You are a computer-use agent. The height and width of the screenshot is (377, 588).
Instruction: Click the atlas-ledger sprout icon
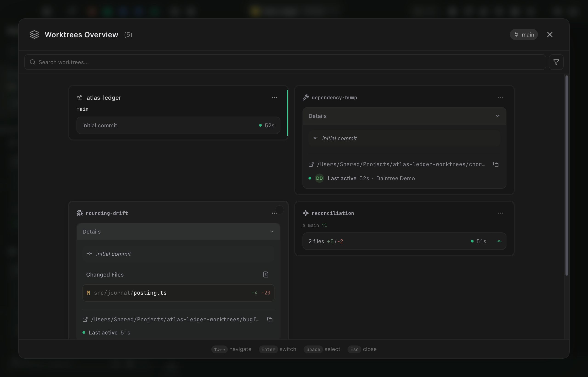click(x=79, y=97)
